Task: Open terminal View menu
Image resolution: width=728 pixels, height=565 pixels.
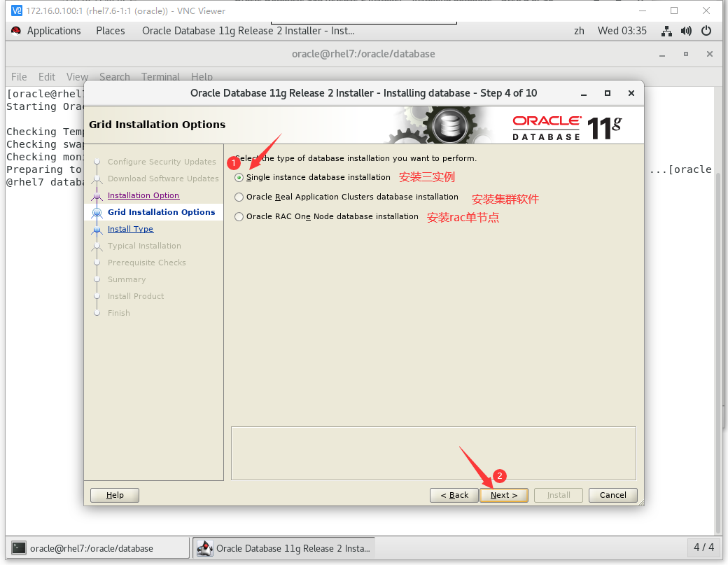Action: [x=77, y=76]
